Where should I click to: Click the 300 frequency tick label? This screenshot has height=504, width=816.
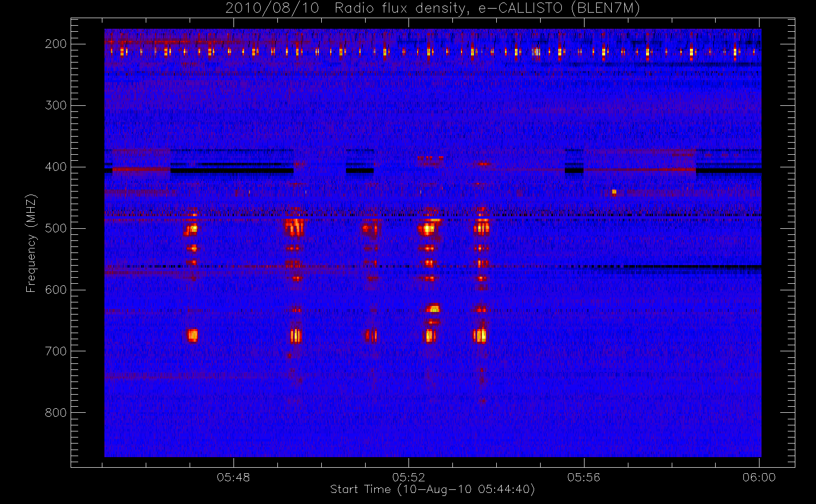pyautogui.click(x=55, y=105)
